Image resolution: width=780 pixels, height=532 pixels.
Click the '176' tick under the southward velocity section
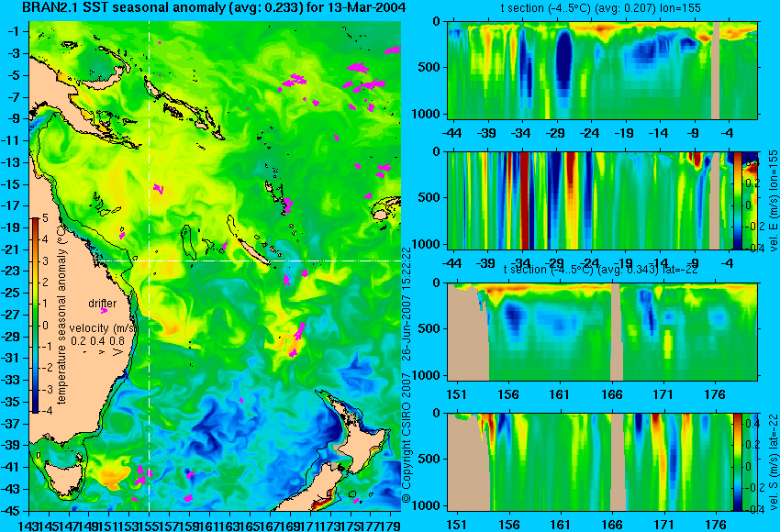click(x=716, y=525)
